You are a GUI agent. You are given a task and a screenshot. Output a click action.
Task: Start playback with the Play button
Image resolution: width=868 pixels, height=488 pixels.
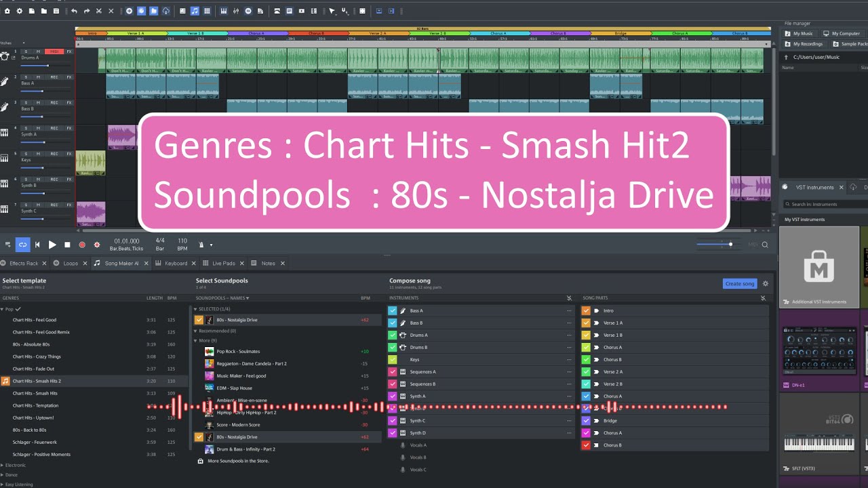point(52,245)
